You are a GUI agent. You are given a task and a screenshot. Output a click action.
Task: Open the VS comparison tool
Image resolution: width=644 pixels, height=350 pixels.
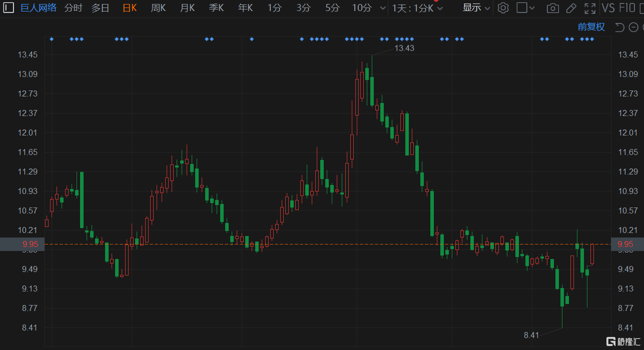pyautogui.click(x=608, y=8)
